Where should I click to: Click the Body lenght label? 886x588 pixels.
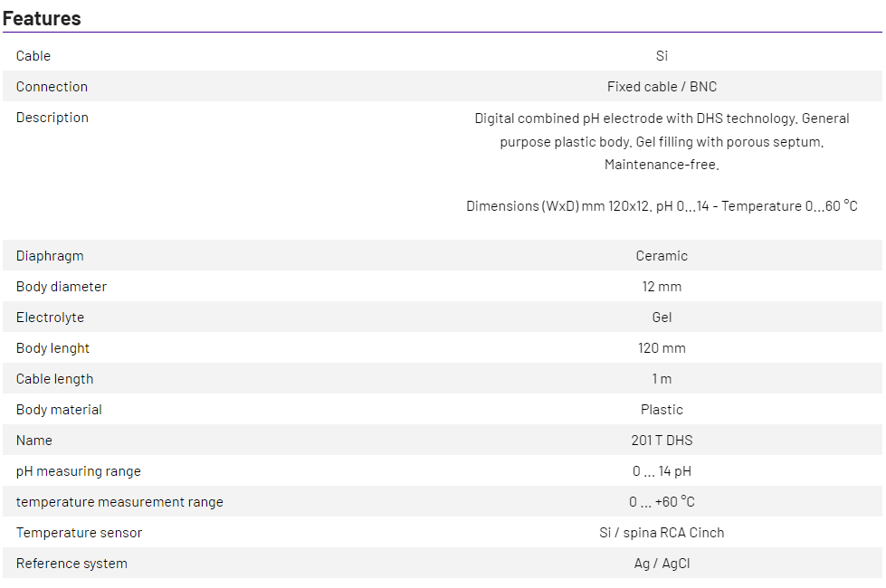52,348
